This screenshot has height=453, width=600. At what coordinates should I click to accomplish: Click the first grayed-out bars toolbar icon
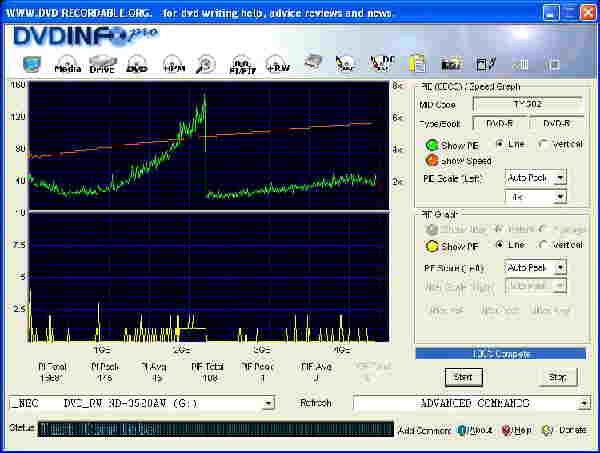(x=520, y=64)
